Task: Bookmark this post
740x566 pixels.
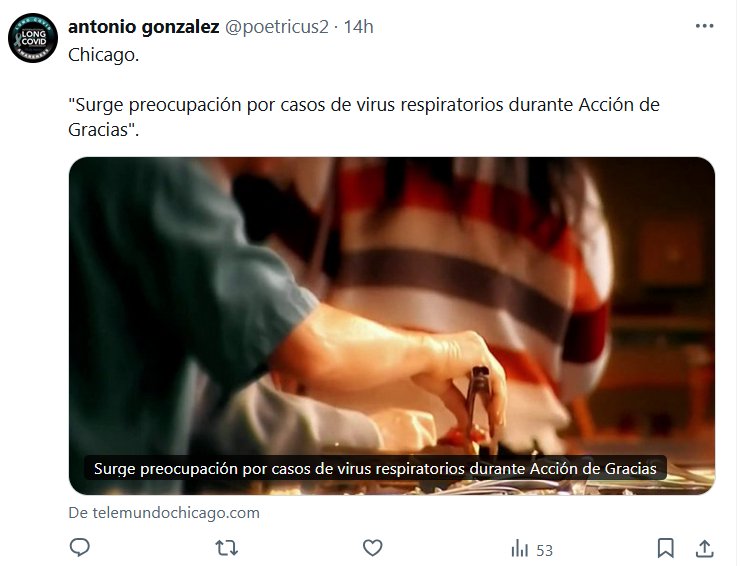Action: coord(665,549)
